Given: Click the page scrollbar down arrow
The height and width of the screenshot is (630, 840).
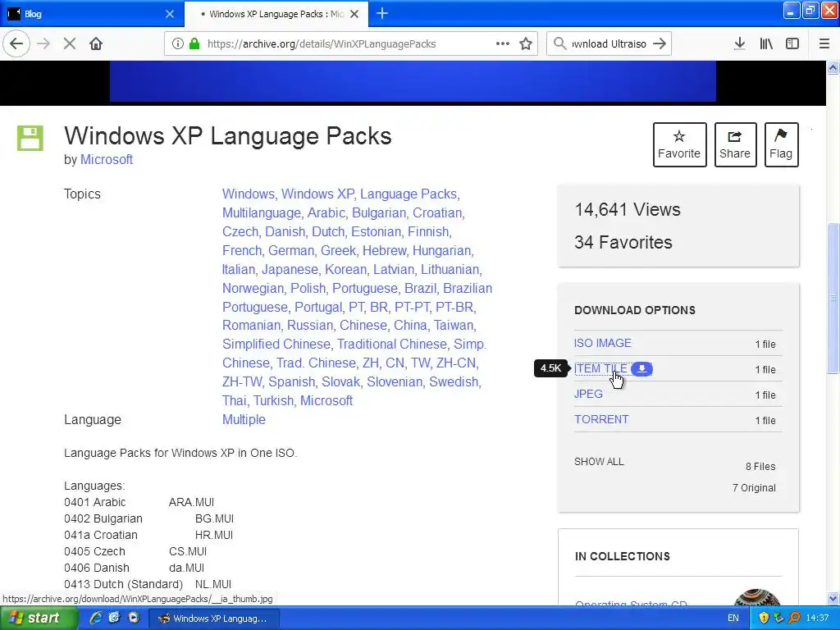Looking at the screenshot, I should [x=833, y=598].
